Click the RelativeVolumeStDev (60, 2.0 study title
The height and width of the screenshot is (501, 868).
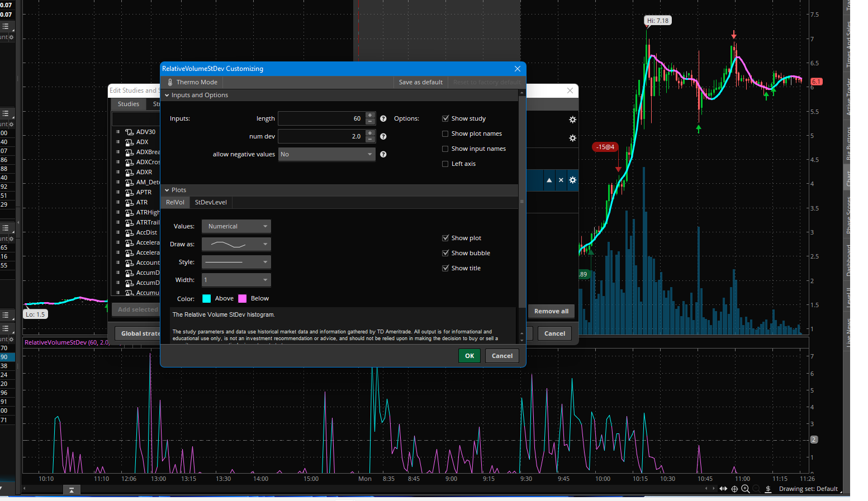click(67, 342)
